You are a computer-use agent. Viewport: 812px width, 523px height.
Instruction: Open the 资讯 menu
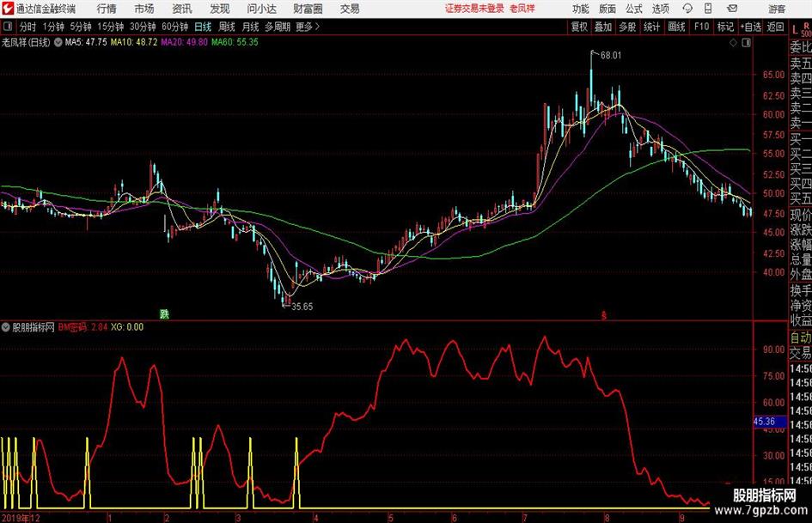[x=182, y=9]
